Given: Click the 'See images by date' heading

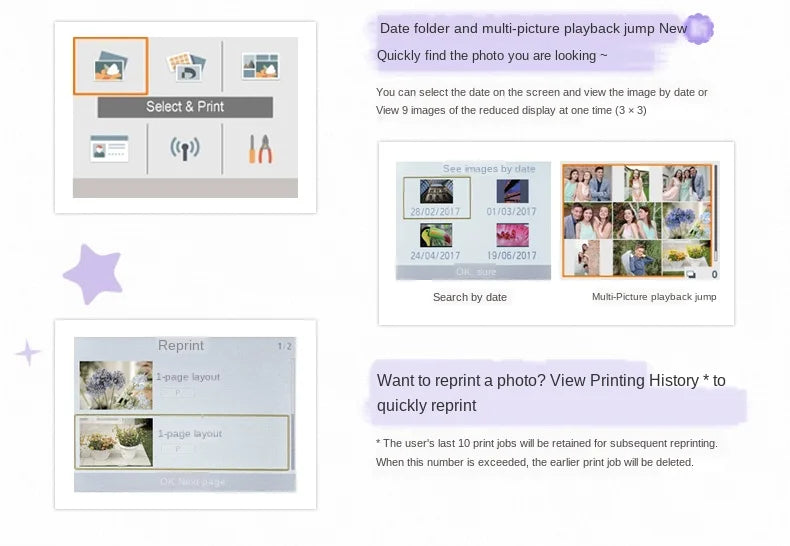Looking at the screenshot, I should click(489, 169).
